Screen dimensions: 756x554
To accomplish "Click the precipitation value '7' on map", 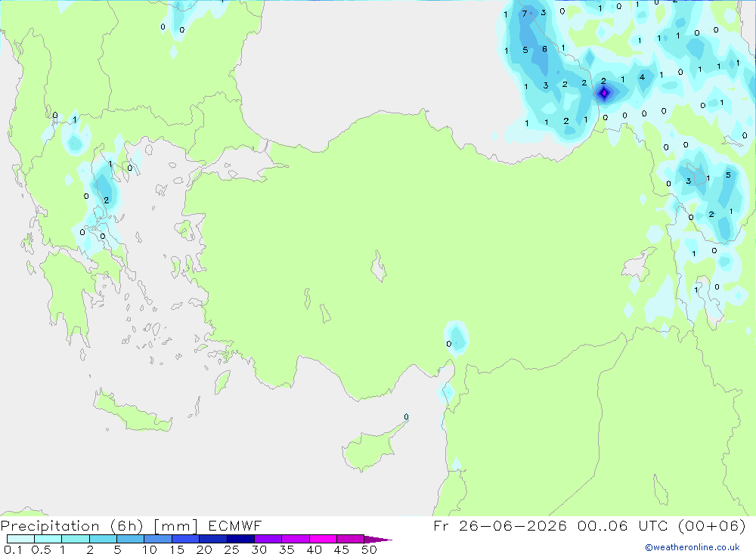I will point(525,14).
